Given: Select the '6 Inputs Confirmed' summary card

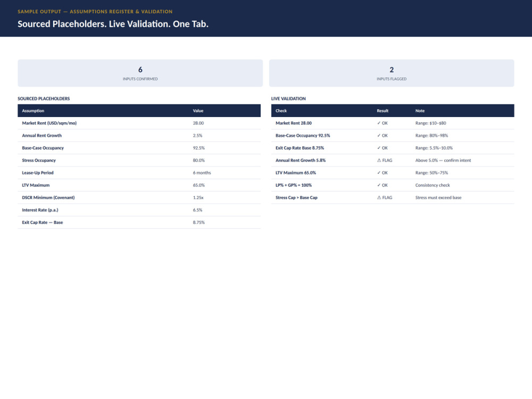Looking at the screenshot, I should [x=140, y=73].
